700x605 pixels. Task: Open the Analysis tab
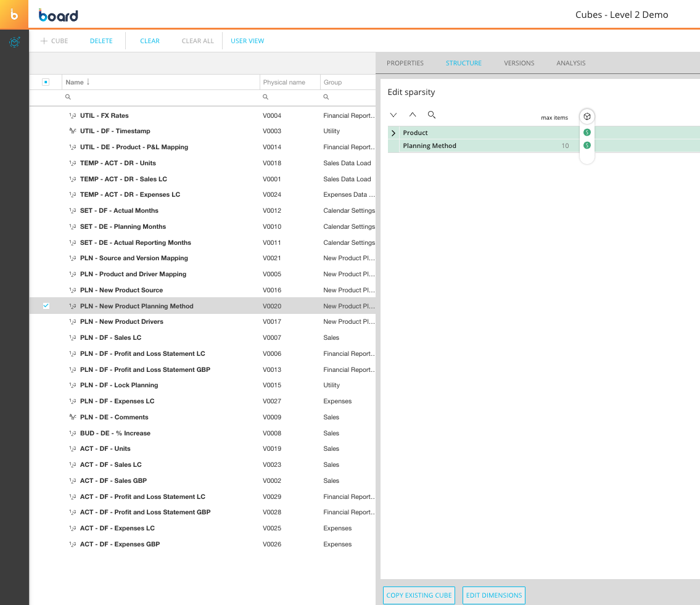pyautogui.click(x=570, y=63)
